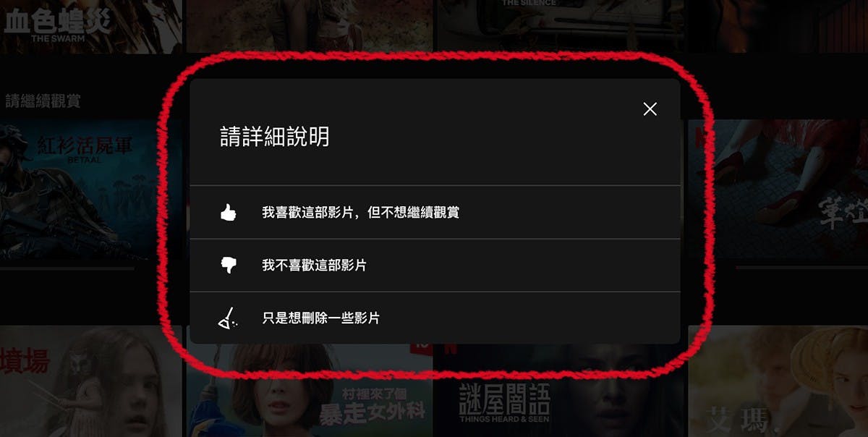Open the 艾瑪 movie thumbnail
The width and height of the screenshot is (868, 437).
click(778, 381)
